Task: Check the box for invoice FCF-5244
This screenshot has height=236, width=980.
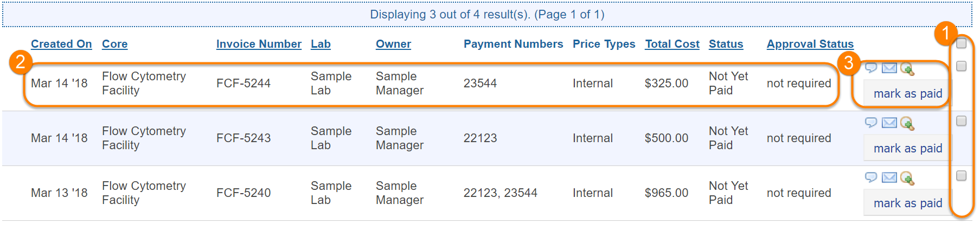Action: click(x=961, y=66)
